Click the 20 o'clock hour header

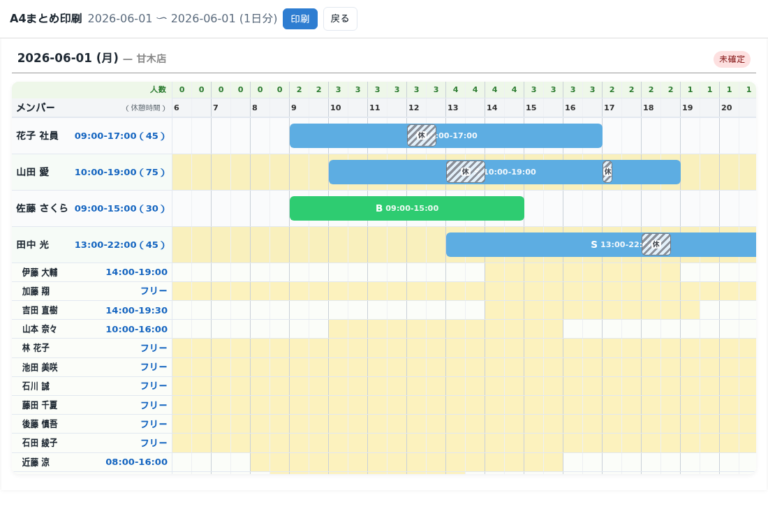pyautogui.click(x=726, y=108)
